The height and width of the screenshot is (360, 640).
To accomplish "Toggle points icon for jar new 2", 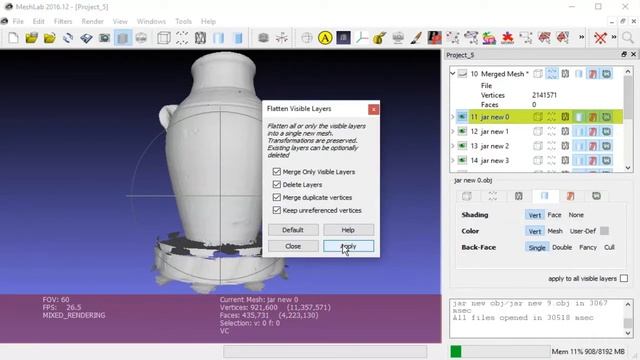I will 551,146.
